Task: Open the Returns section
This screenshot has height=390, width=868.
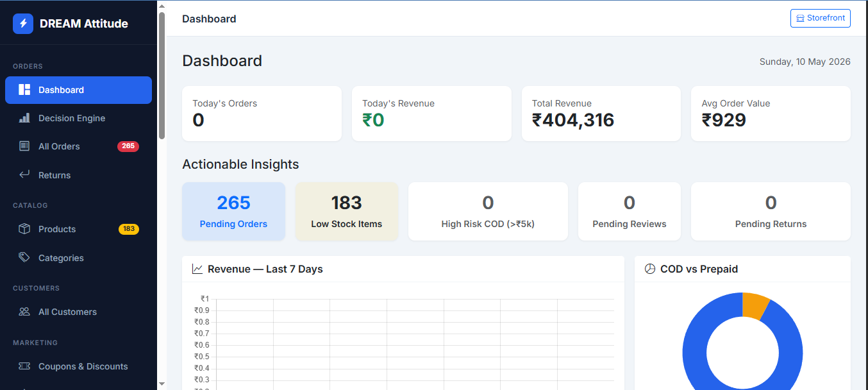Action: pos(78,175)
